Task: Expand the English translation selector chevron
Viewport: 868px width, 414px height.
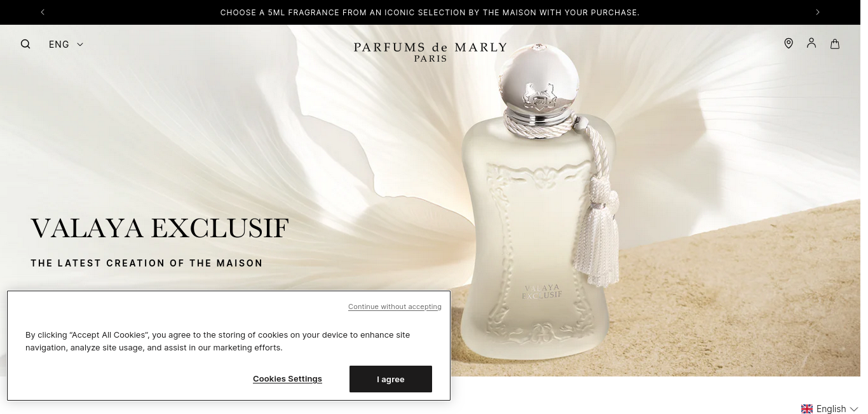Action: pyautogui.click(x=854, y=409)
